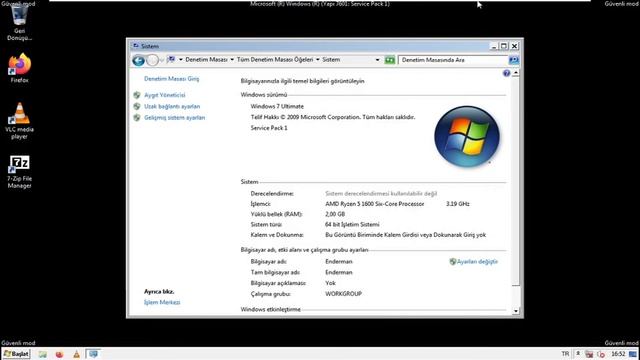The width and height of the screenshot is (640, 360).
Task: Click the shield icon beside Aygıt Yöneticisi
Action: point(137,95)
